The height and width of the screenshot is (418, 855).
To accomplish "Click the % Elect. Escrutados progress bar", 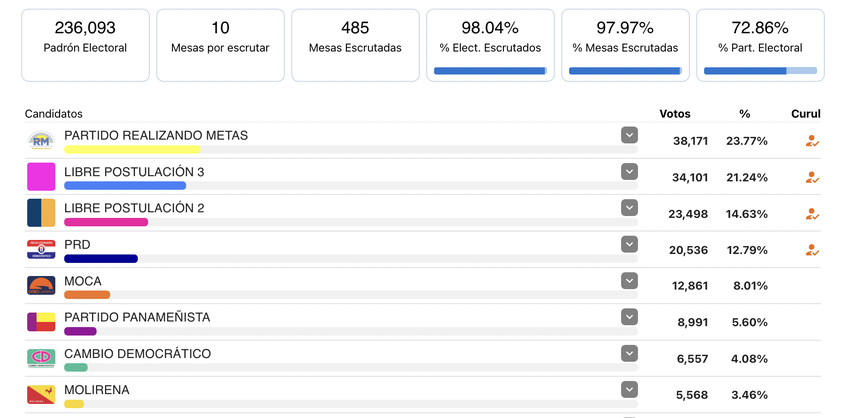I will [x=490, y=71].
